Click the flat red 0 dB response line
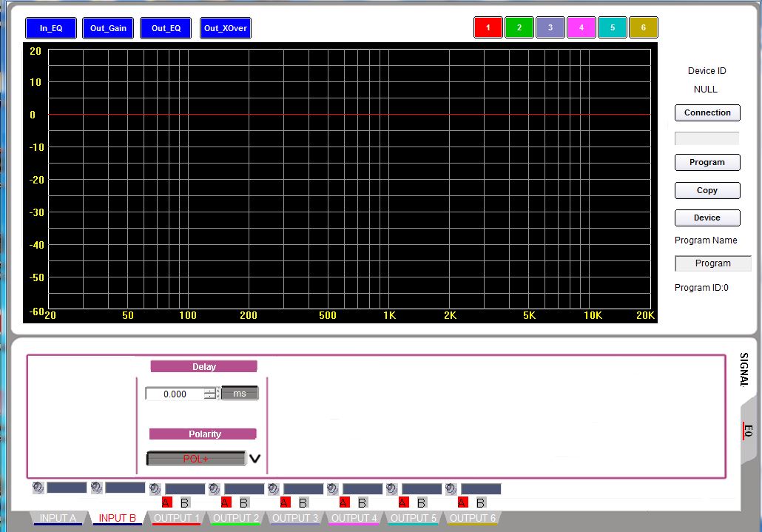Screen dimensions: 762x532 click(x=349, y=115)
